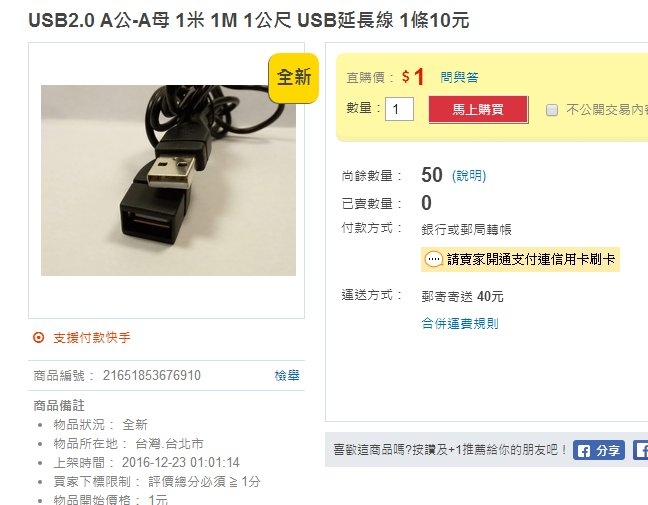
Task: Click the Facebook 分享 share button
Action: click(x=598, y=450)
